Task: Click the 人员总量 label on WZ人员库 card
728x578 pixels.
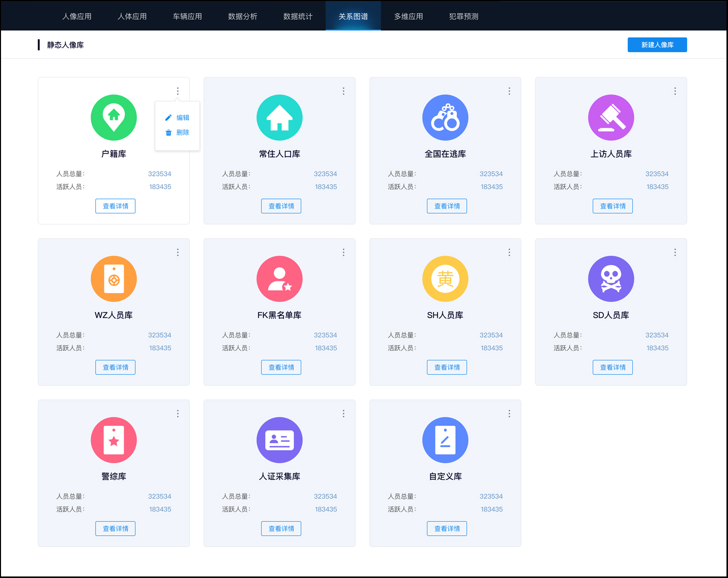Action: pos(70,335)
